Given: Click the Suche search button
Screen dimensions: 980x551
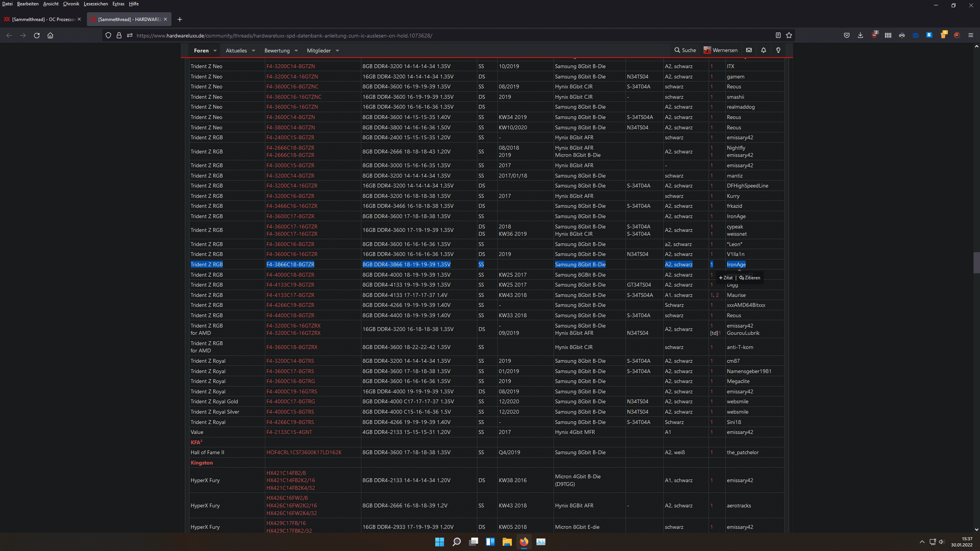Looking at the screenshot, I should [685, 50].
